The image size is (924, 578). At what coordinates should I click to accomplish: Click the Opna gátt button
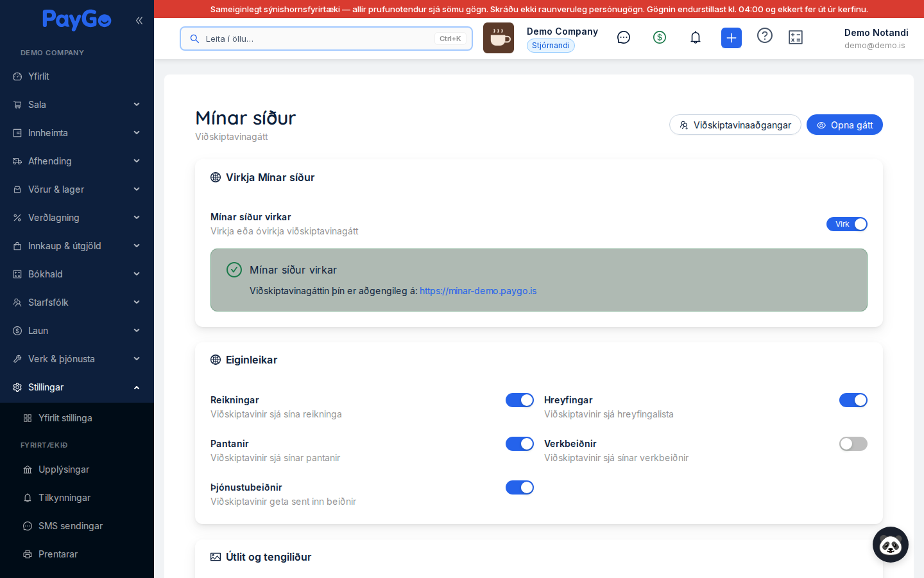click(x=844, y=125)
